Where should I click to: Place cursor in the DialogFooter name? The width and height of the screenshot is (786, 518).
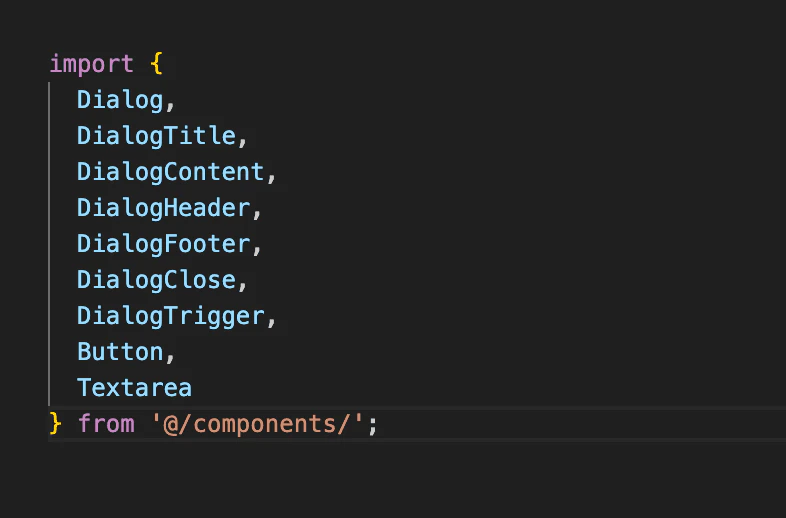[x=163, y=244]
